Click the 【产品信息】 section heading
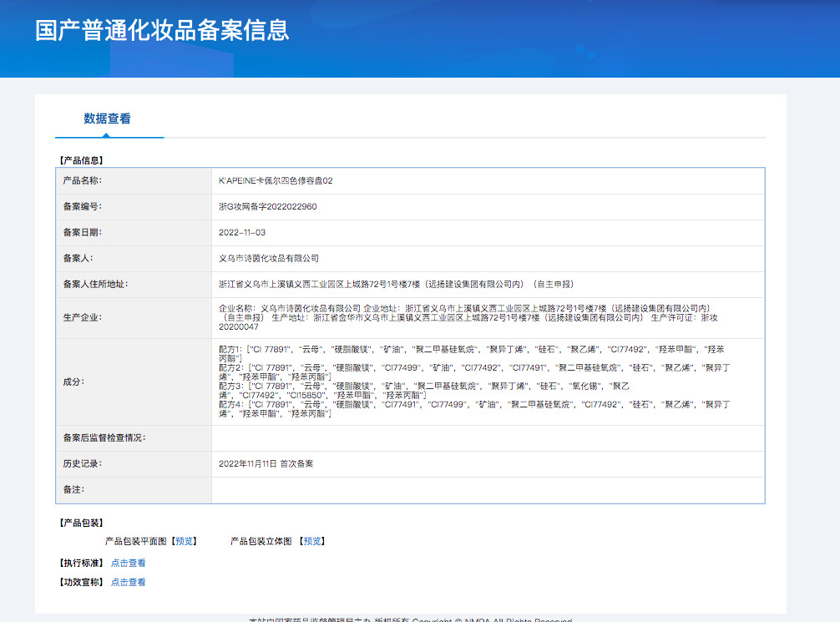Image resolution: width=840 pixels, height=622 pixels. click(x=81, y=160)
